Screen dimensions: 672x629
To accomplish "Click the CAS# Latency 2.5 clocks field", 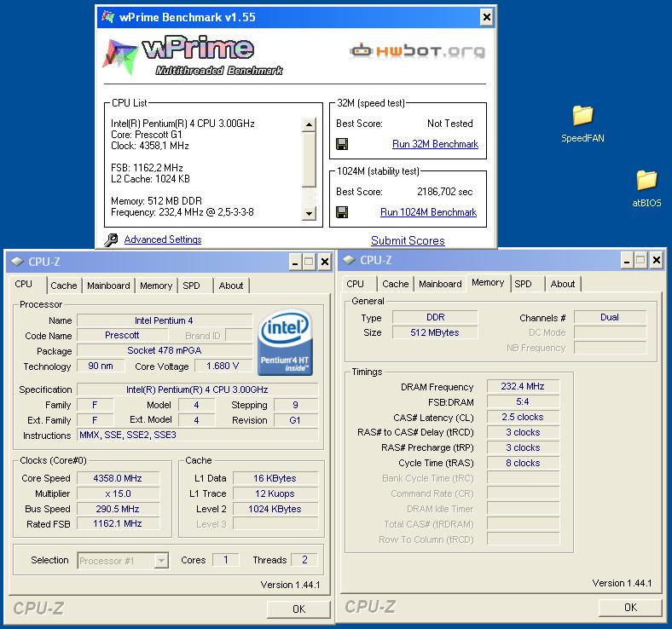I will [x=523, y=417].
